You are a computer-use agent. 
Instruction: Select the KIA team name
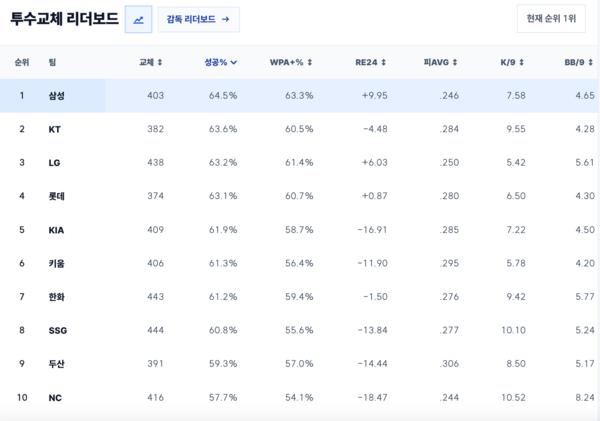pos(56,230)
